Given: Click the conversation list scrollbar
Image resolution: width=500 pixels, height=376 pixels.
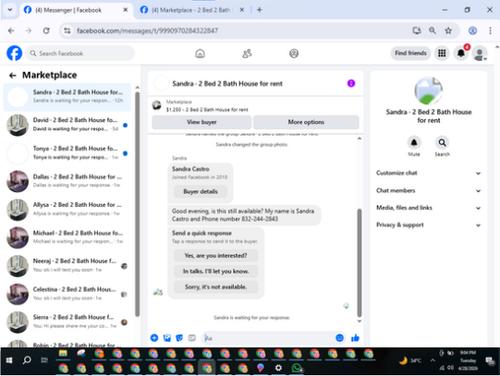Looking at the screenshot, I should point(137,203).
